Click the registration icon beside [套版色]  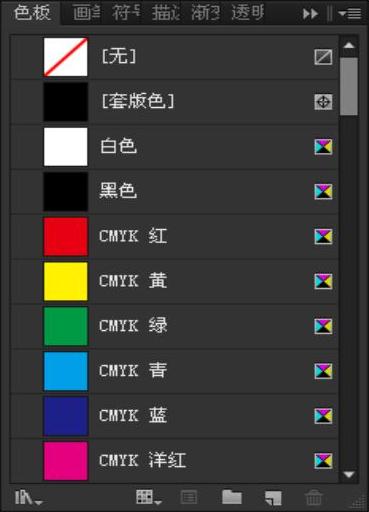click(323, 102)
